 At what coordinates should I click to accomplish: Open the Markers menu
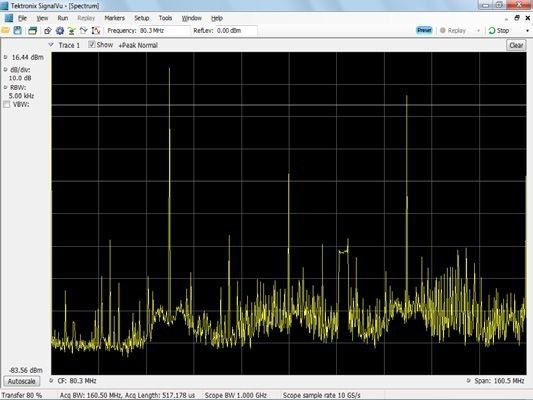[114, 18]
